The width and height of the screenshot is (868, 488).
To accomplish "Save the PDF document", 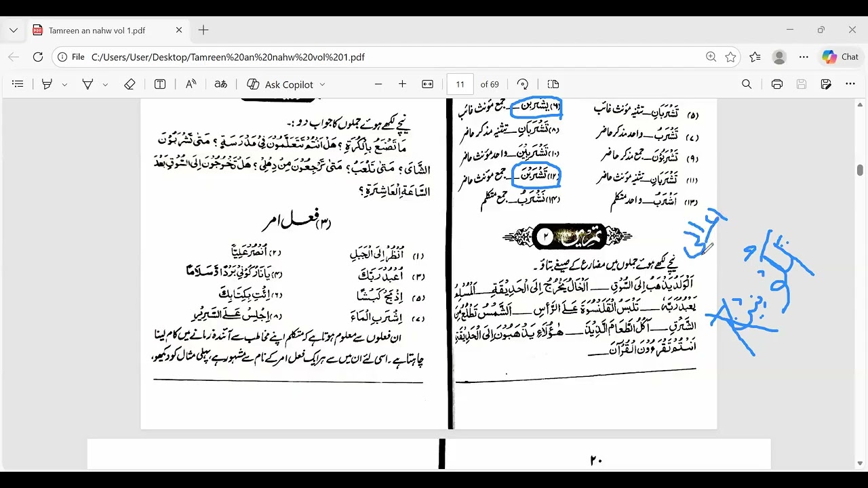I will (802, 84).
